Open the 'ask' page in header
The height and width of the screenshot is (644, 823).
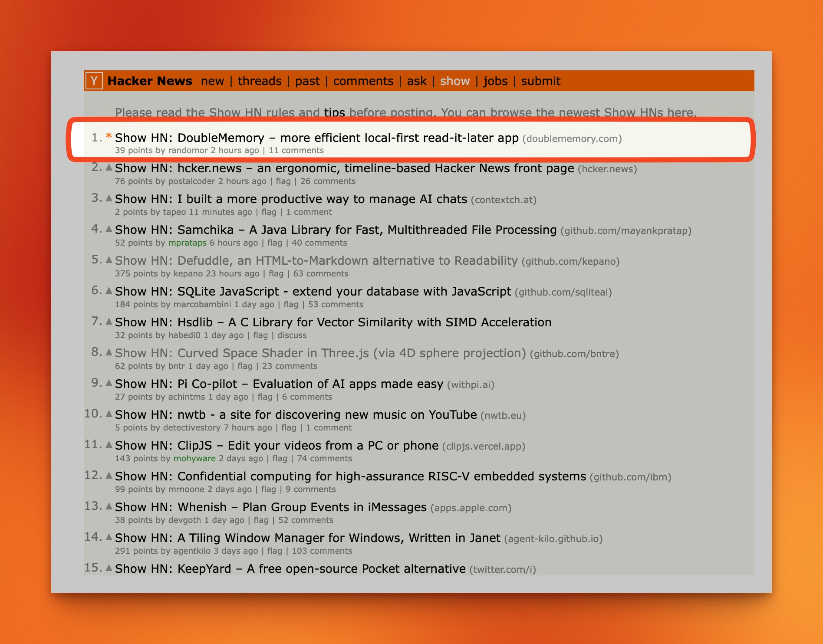pos(417,81)
